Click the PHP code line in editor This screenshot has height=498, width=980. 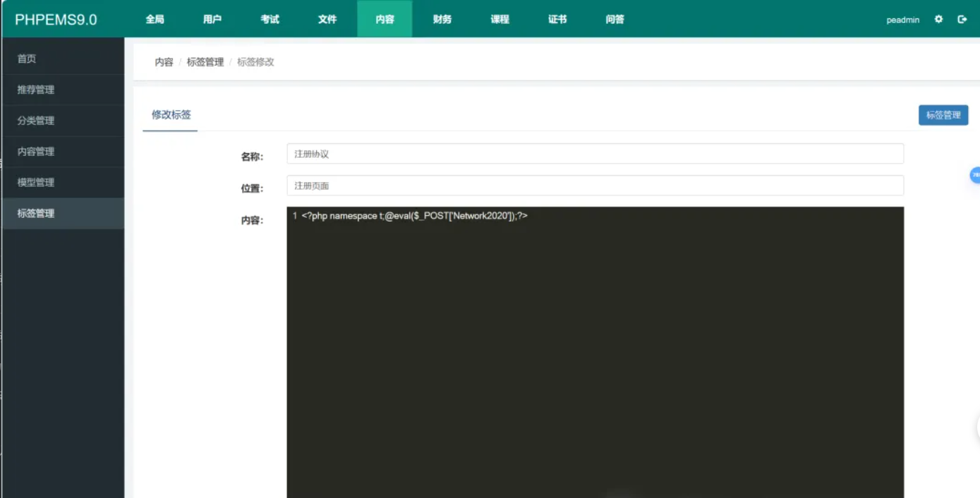[415, 216]
